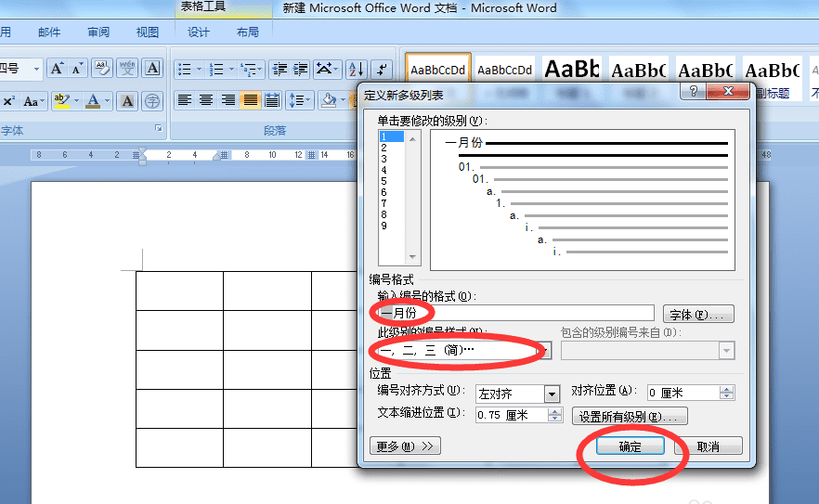
Task: Click the 文本缩进位置 spinner arrows
Action: tap(554, 415)
